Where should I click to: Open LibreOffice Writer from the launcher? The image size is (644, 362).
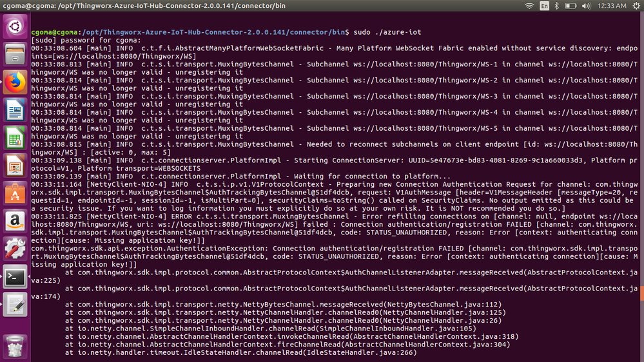pyautogui.click(x=15, y=110)
